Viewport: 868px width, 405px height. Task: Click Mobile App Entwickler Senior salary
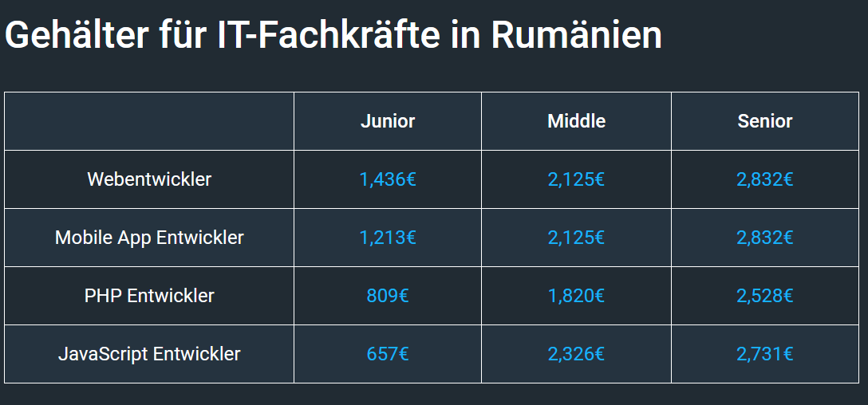tap(765, 238)
